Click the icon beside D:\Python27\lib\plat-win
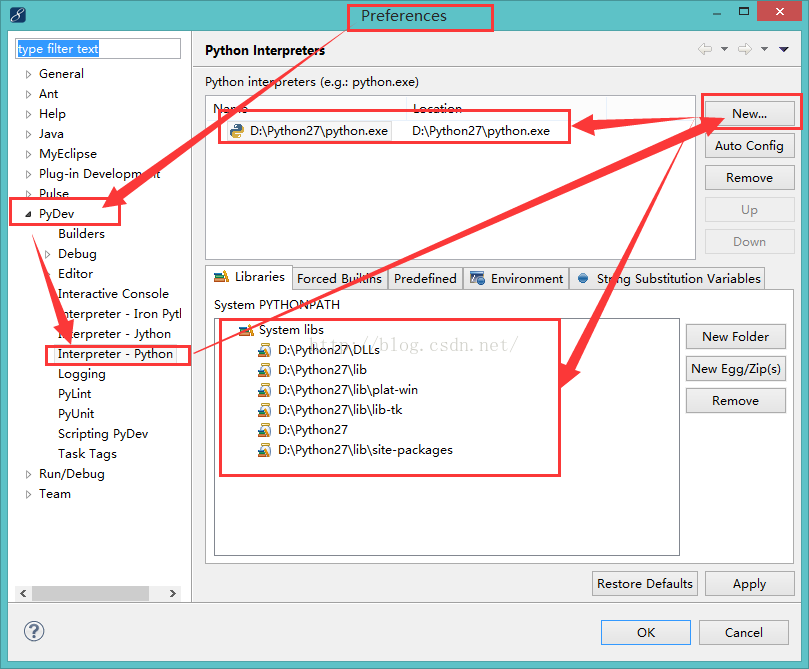Image resolution: width=809 pixels, height=669 pixels. click(x=264, y=390)
